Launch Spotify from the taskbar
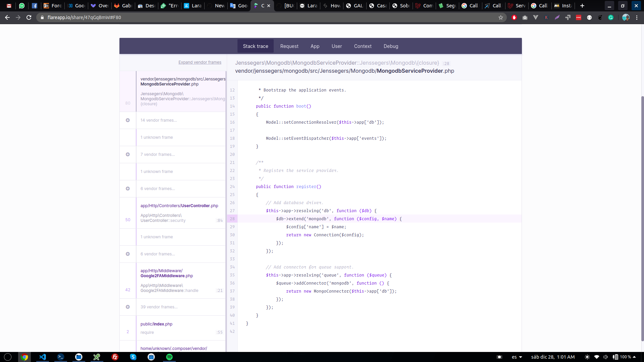The height and width of the screenshot is (362, 644). click(x=169, y=357)
